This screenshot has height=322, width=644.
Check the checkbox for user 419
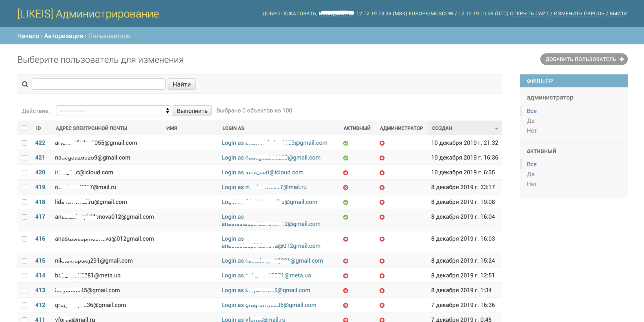coord(24,187)
